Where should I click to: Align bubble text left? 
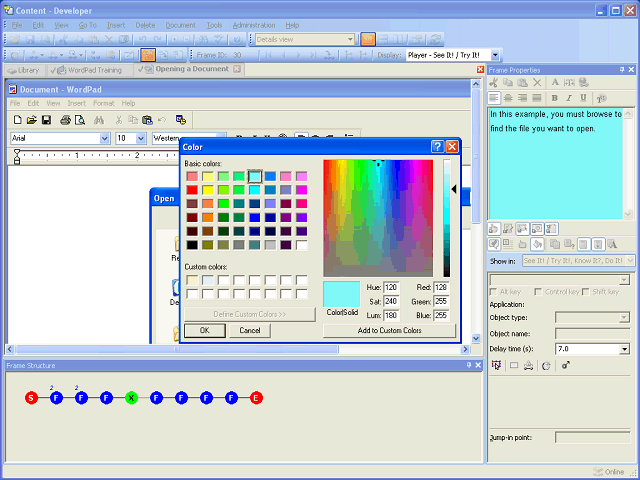(x=494, y=98)
